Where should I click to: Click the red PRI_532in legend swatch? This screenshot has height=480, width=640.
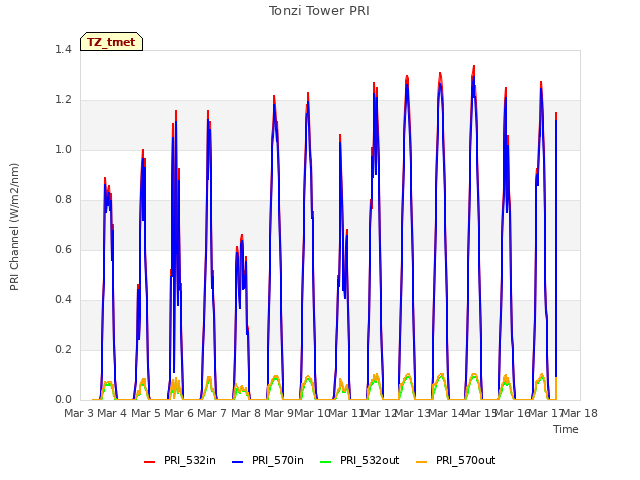coord(150,462)
